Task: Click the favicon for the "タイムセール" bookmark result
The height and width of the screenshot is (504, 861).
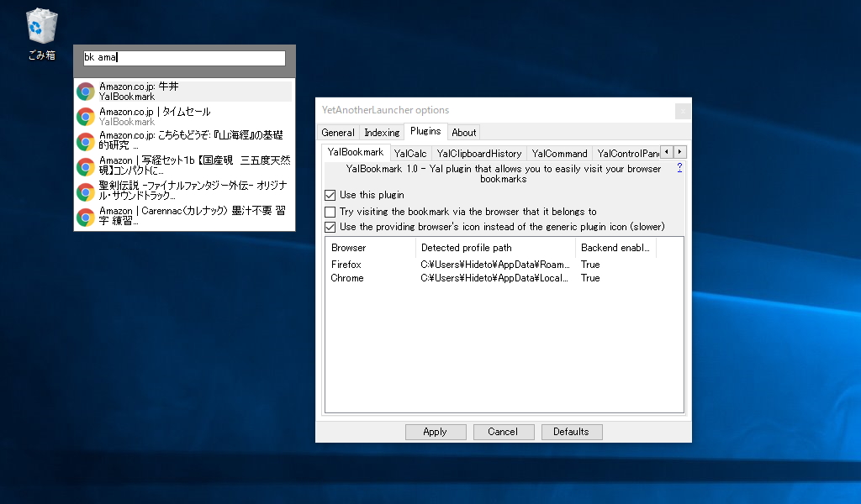Action: [85, 115]
